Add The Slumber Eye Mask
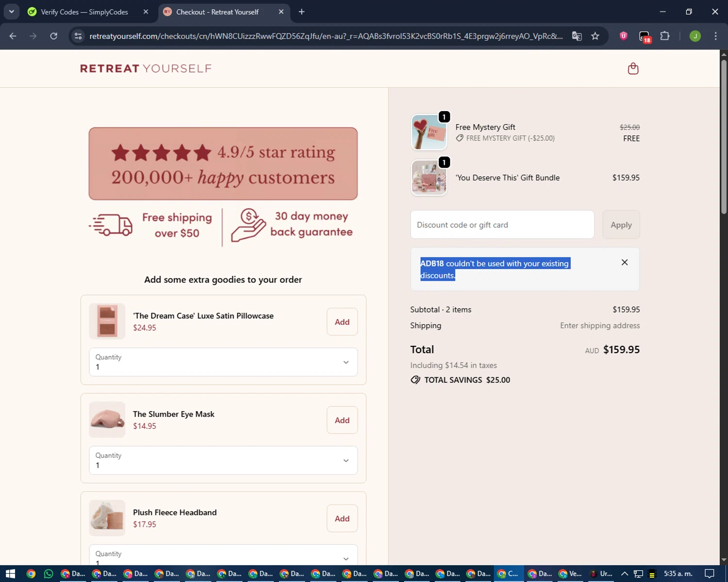Viewport: 728px width, 582px height. point(342,420)
